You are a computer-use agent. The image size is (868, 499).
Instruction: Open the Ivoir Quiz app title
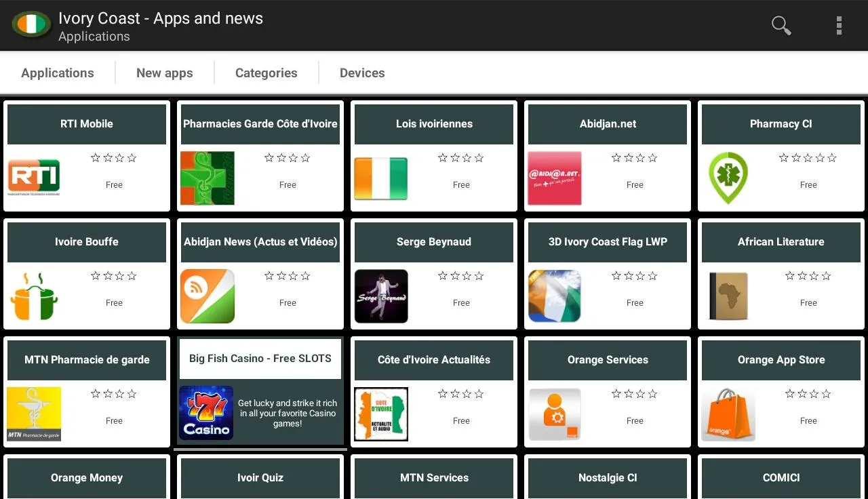point(260,478)
